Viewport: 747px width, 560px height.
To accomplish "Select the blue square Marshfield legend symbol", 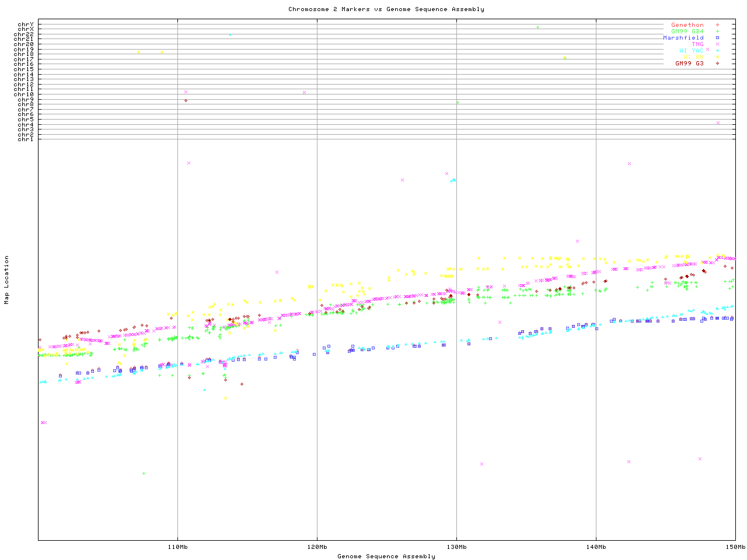I will (x=717, y=38).
